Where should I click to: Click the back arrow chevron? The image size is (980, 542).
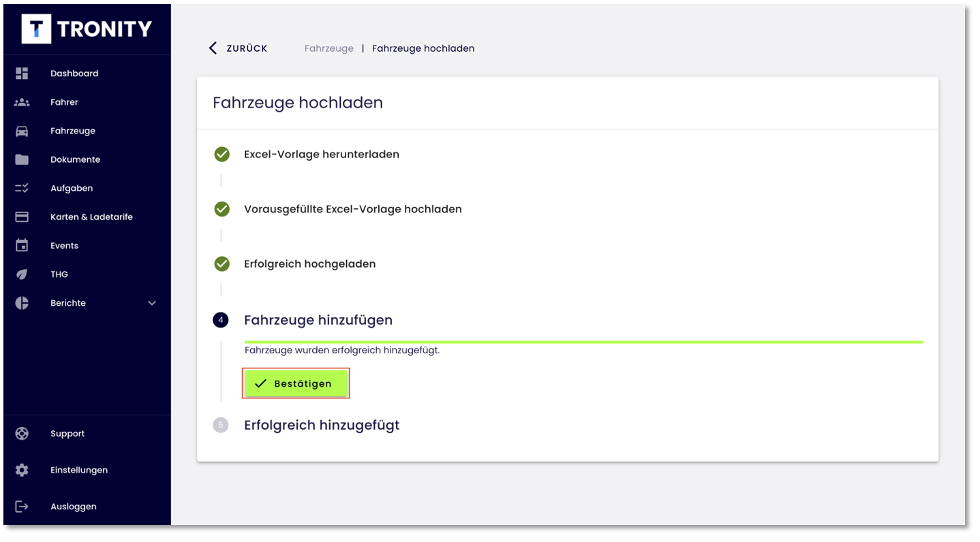(x=213, y=48)
